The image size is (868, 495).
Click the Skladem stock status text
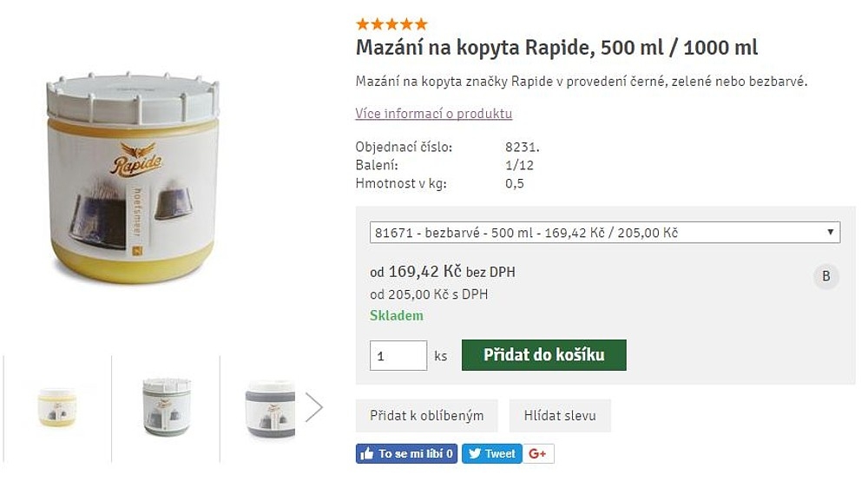[x=397, y=315]
